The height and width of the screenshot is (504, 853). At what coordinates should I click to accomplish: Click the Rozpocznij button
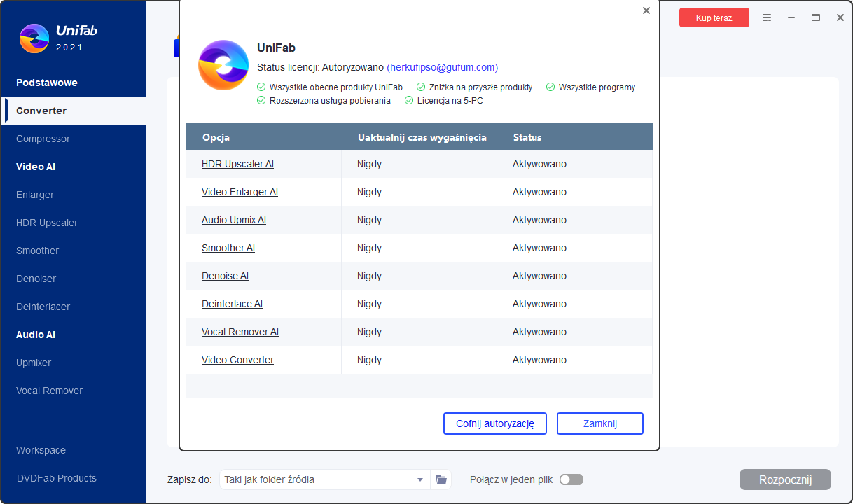785,479
